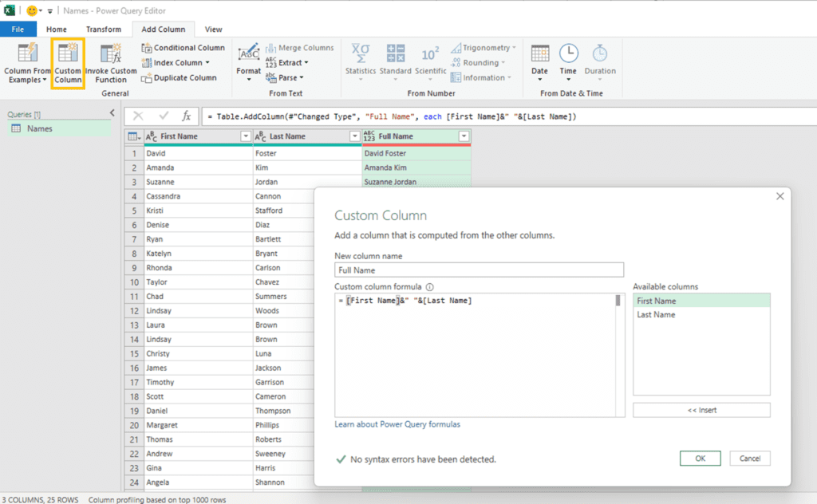Close the Custom Column dialog
The image size is (817, 504).
point(780,196)
